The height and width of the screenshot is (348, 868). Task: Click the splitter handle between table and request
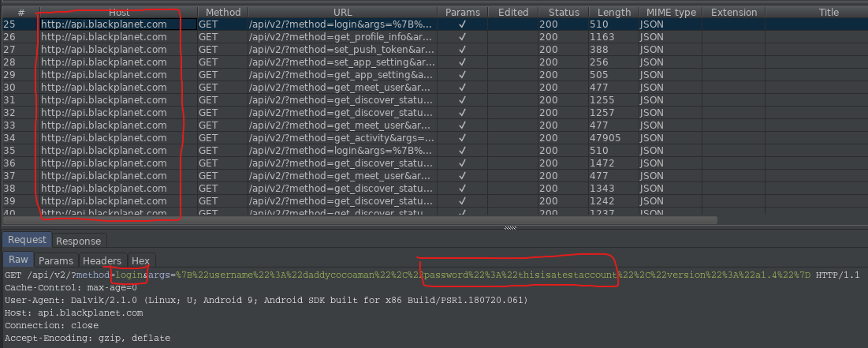coord(511,228)
